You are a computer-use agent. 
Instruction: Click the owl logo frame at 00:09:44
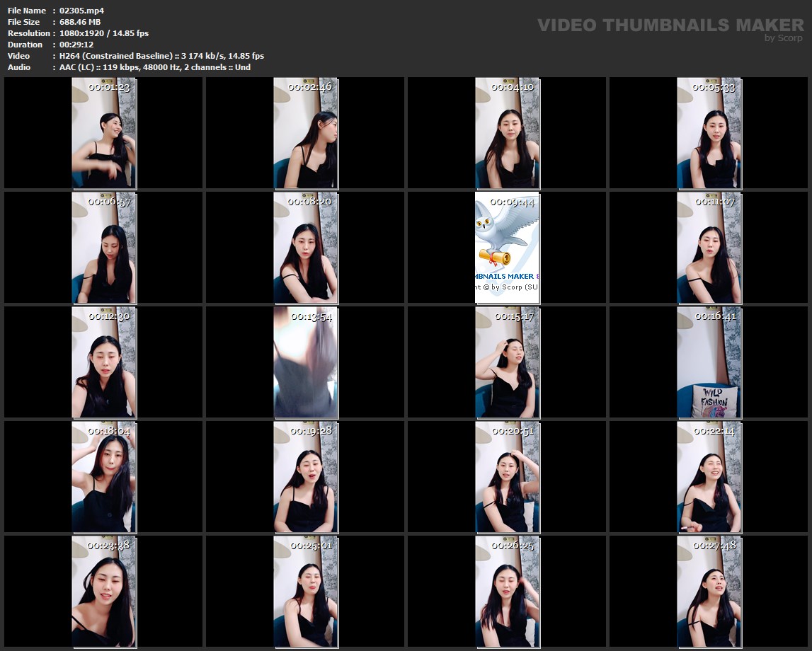(507, 248)
